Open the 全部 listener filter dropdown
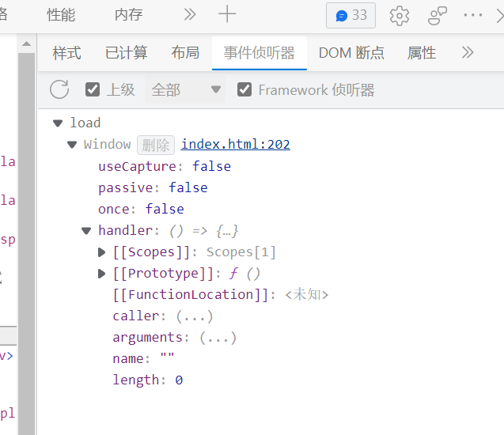This screenshot has height=435, width=504. click(x=184, y=90)
